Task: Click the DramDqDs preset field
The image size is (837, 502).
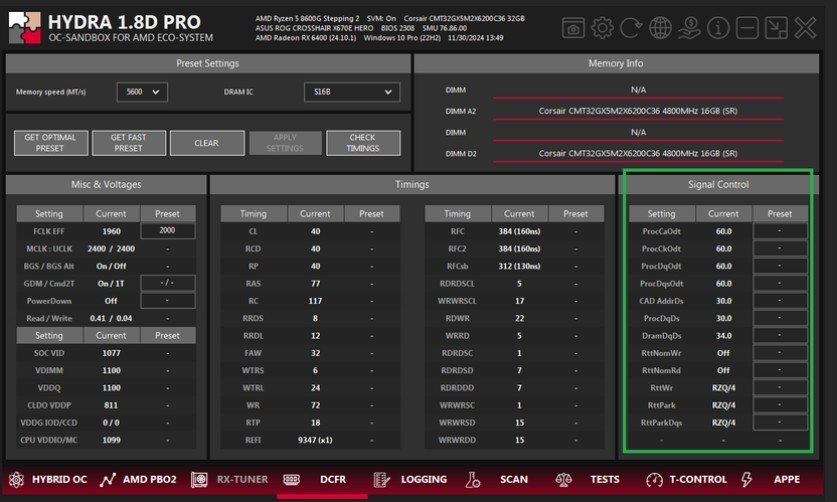Action: pyautogui.click(x=780, y=335)
